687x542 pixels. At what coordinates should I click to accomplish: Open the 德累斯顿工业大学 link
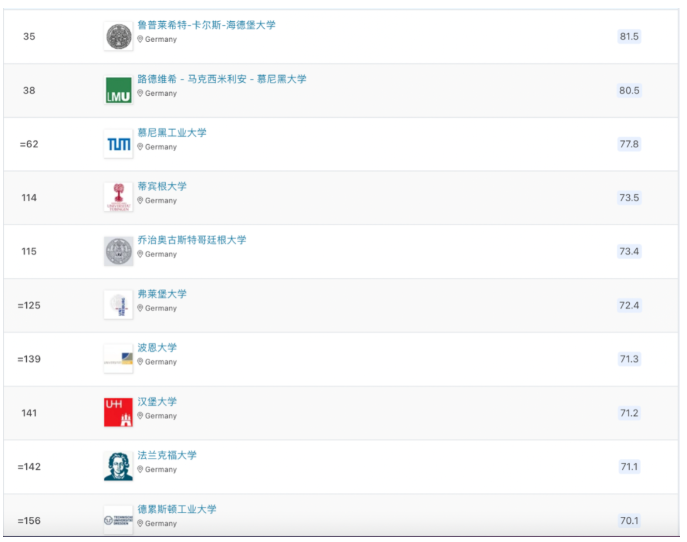(177, 509)
